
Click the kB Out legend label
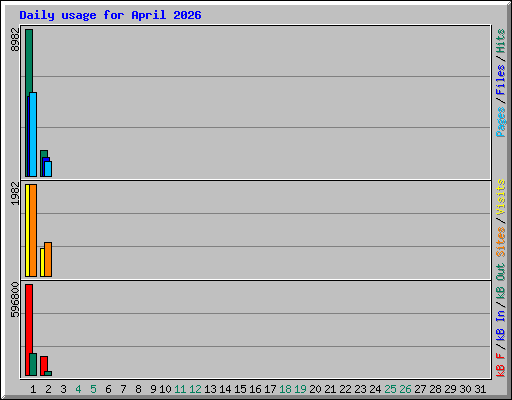click(500, 280)
